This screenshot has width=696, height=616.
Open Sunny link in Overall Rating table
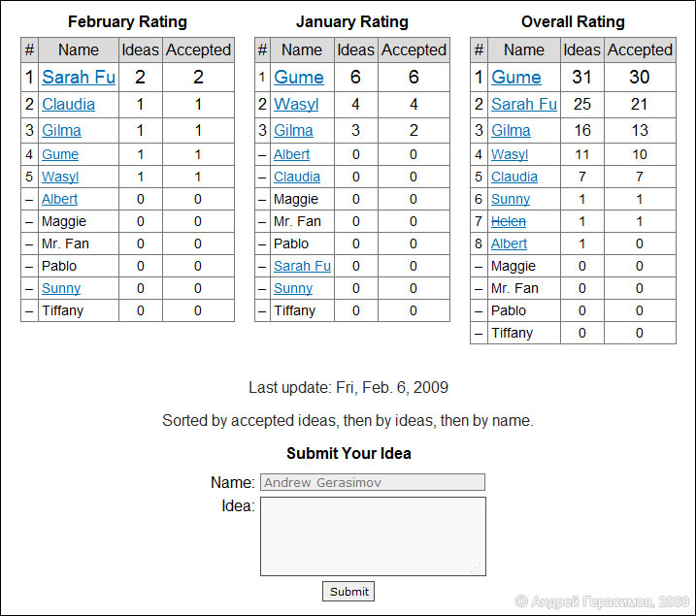[x=511, y=199]
